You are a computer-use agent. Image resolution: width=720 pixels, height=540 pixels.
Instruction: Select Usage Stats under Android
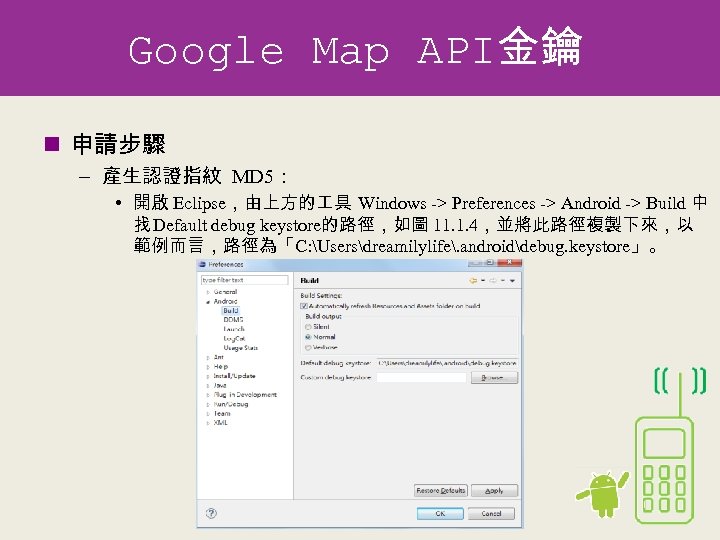pos(241,348)
